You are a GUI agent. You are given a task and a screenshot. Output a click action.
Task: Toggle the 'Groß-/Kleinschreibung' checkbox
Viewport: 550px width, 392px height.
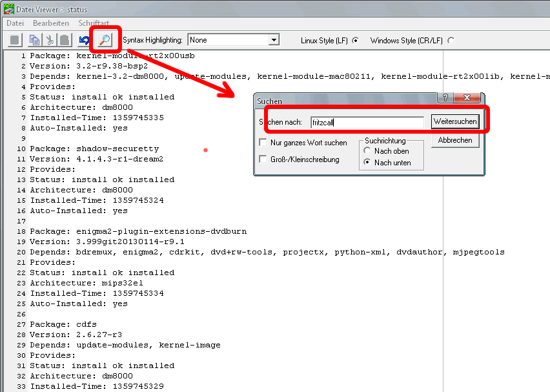coord(263,160)
